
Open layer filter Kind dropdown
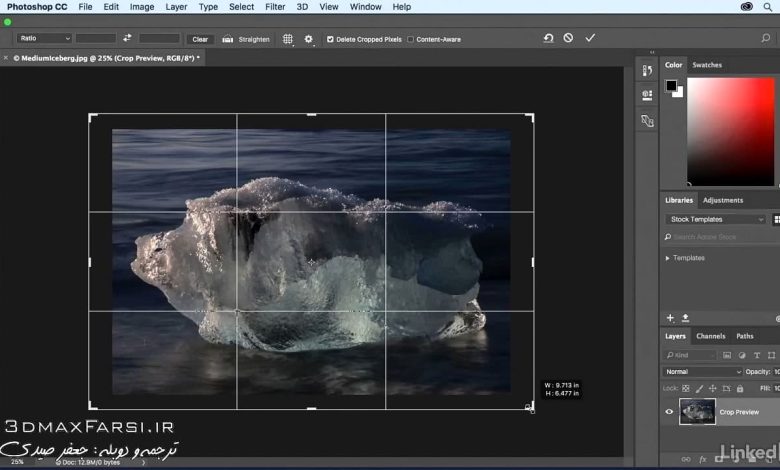[x=690, y=355]
